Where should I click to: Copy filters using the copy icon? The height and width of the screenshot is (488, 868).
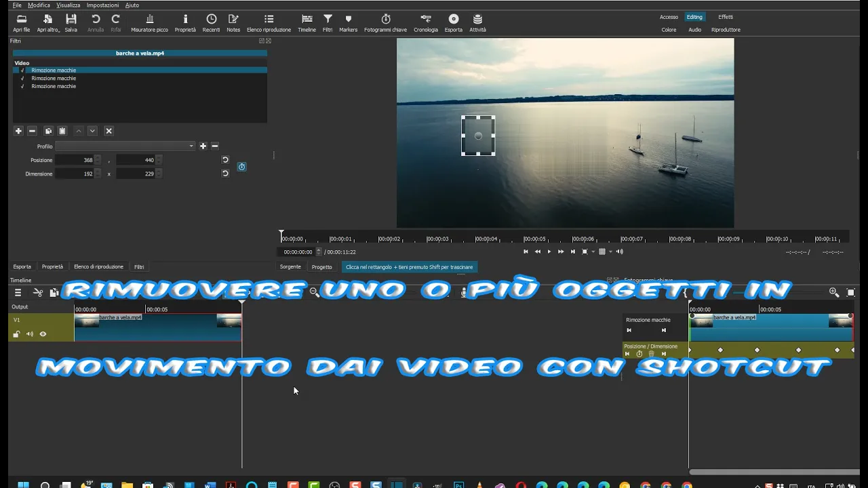(x=48, y=131)
